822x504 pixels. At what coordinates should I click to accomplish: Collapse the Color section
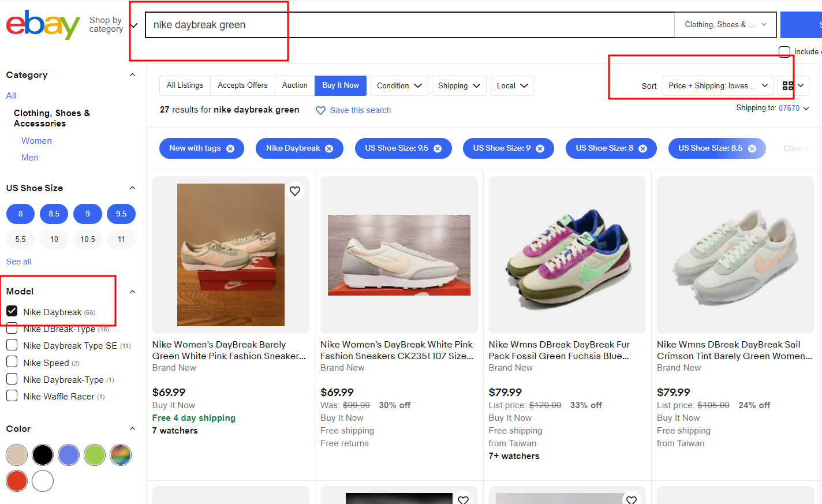coord(132,429)
